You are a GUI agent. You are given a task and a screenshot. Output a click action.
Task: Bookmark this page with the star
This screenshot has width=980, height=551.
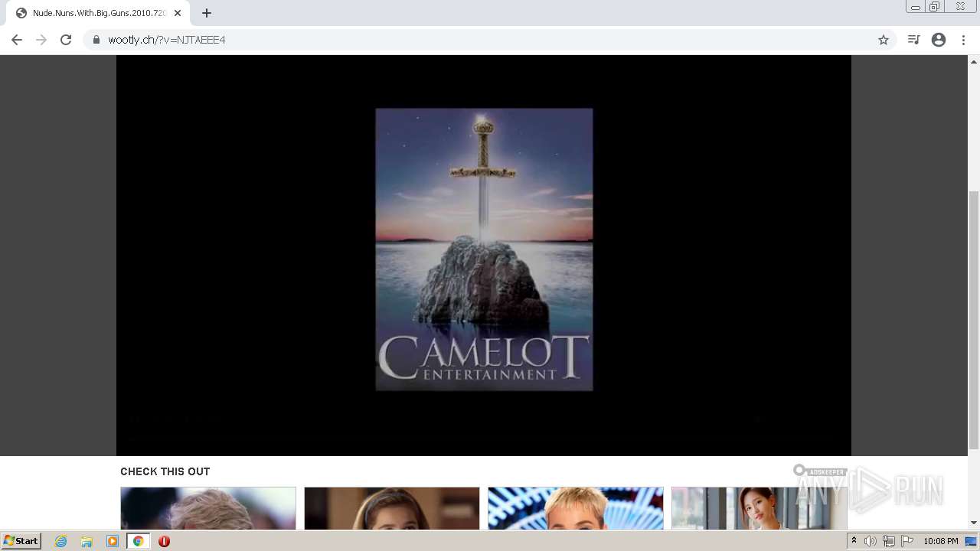(x=884, y=40)
